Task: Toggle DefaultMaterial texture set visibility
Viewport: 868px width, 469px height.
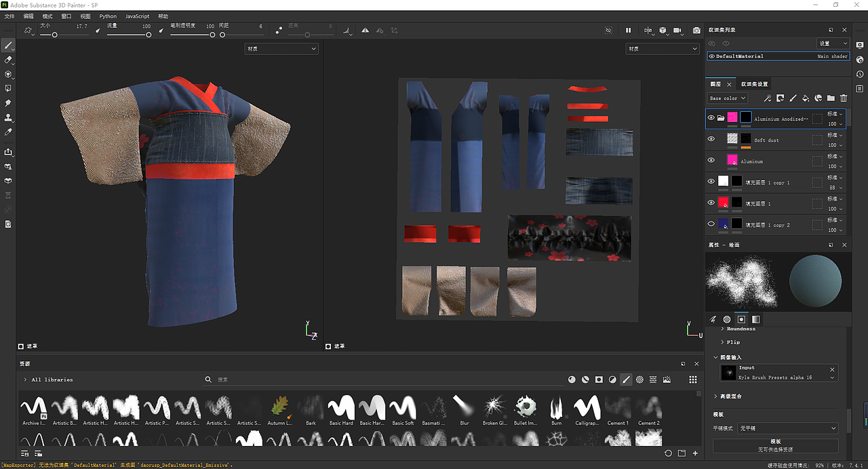Action: click(x=712, y=56)
